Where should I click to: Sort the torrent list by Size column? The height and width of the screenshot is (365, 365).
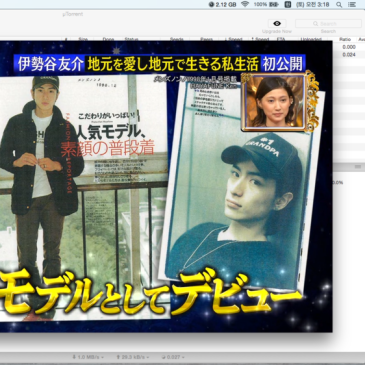[x=83, y=39]
